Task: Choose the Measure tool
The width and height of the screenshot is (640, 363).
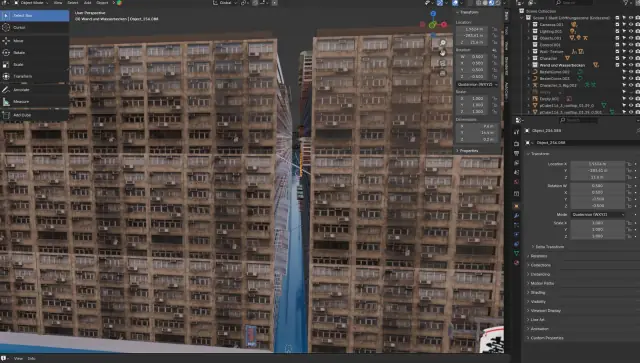Action: [35, 102]
